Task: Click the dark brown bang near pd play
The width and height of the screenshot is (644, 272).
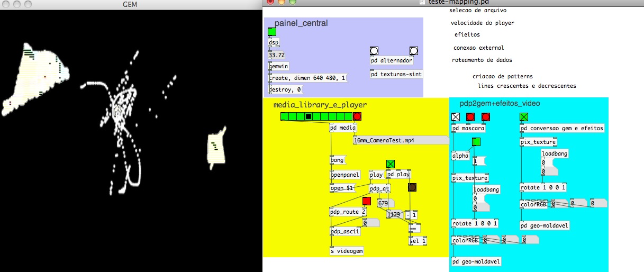Action: (412, 187)
